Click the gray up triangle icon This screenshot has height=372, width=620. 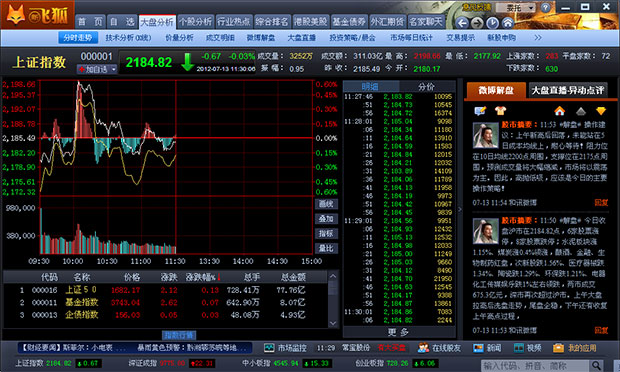point(580,111)
